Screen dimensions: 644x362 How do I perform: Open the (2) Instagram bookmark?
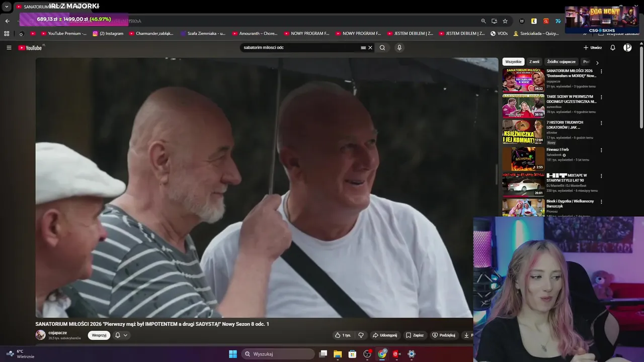click(x=108, y=34)
